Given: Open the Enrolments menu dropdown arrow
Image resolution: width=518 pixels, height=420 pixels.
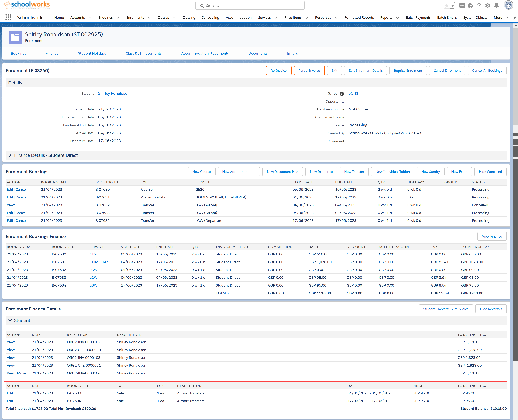Looking at the screenshot, I should (149, 18).
